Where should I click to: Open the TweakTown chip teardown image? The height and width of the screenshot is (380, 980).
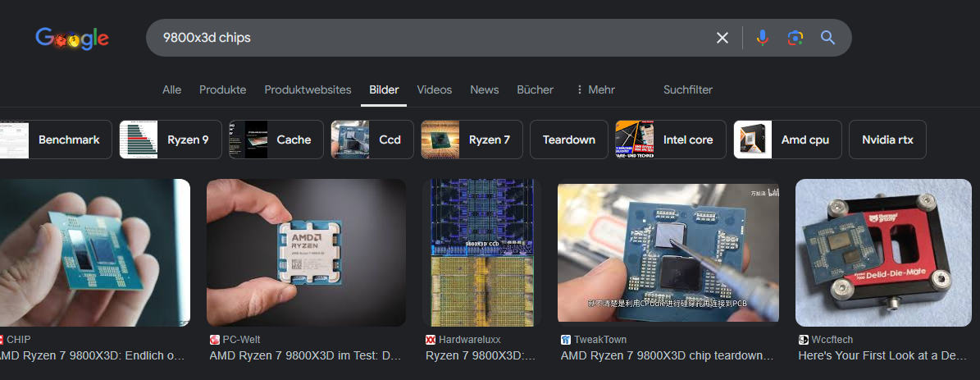pyautogui.click(x=668, y=253)
